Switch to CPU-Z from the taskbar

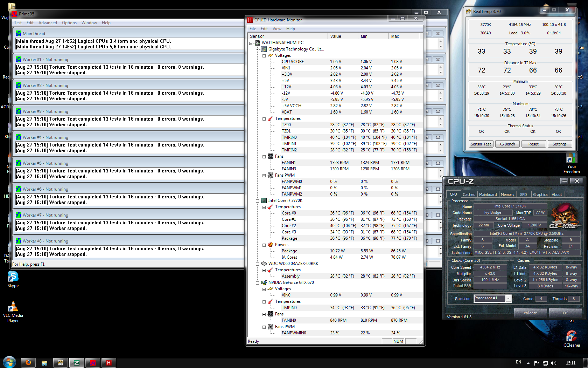[x=77, y=363]
